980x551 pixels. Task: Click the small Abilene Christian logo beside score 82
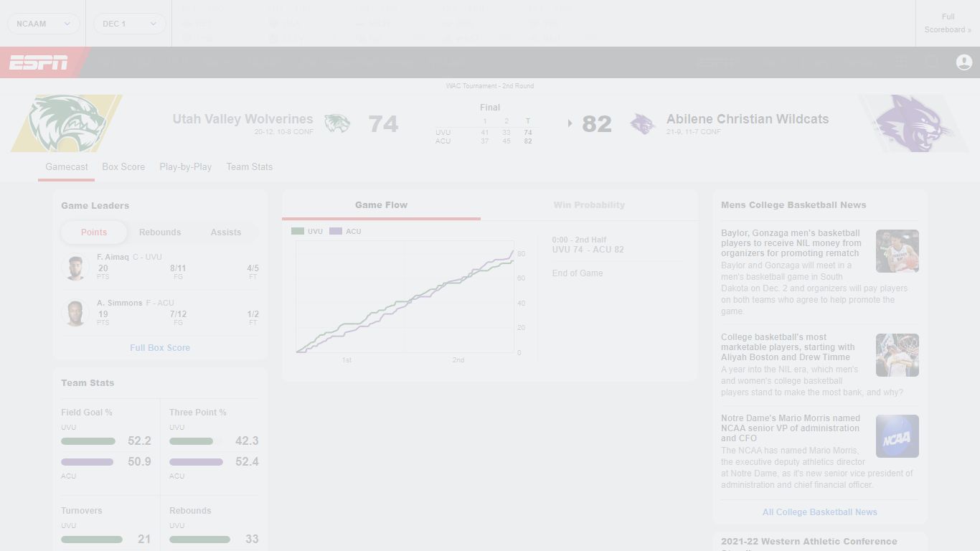tap(643, 123)
